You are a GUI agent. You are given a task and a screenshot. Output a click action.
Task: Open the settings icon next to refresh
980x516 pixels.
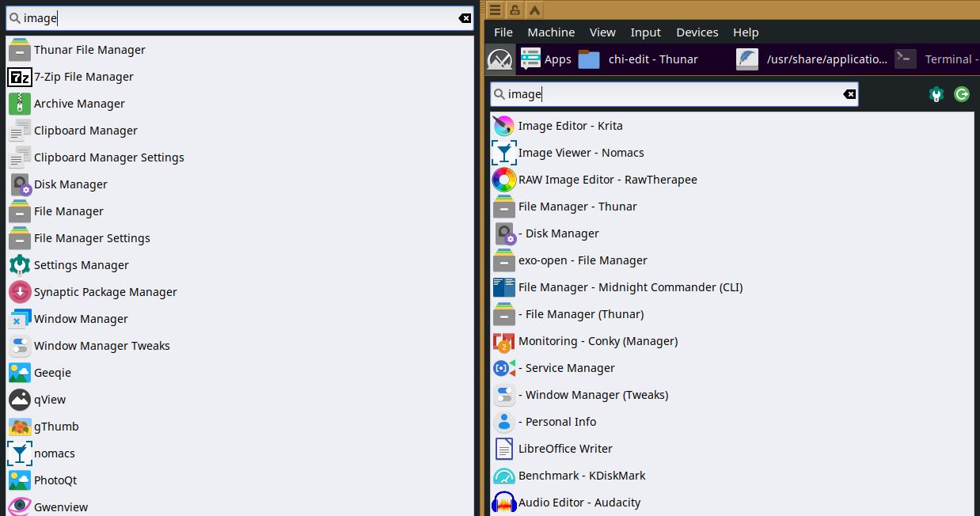tap(936, 94)
